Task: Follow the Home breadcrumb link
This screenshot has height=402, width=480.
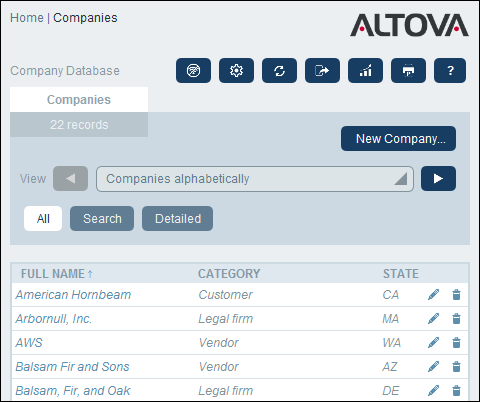Action: pos(27,18)
